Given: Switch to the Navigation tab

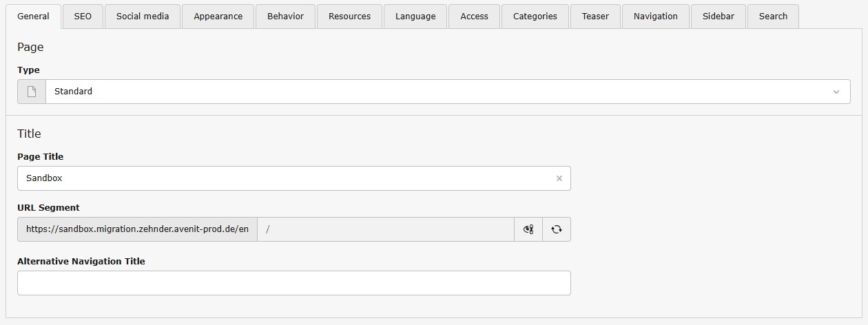Looking at the screenshot, I should (x=655, y=16).
